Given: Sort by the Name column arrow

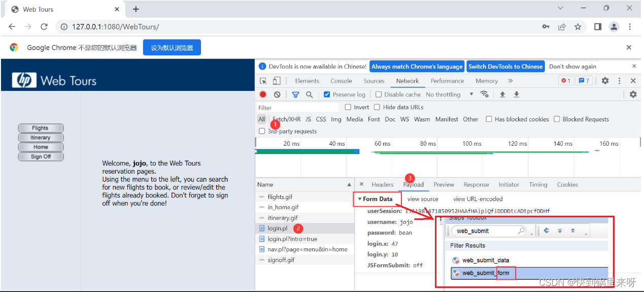Looking at the screenshot, I should 349,185.
